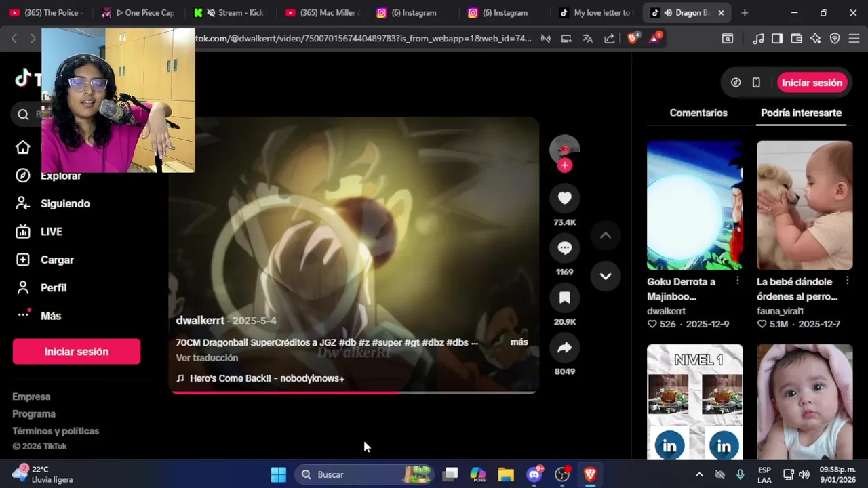This screenshot has height=488, width=868.
Task: Open File Explorer from the taskbar
Action: click(506, 474)
